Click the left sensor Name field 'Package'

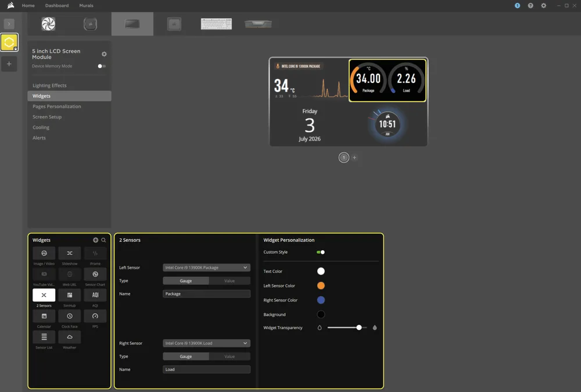[x=206, y=294]
